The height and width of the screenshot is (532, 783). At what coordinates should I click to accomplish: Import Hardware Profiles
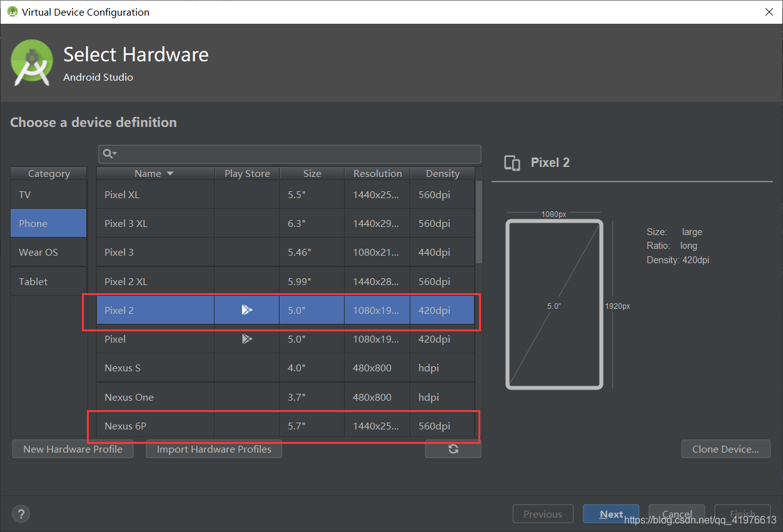[x=213, y=449]
